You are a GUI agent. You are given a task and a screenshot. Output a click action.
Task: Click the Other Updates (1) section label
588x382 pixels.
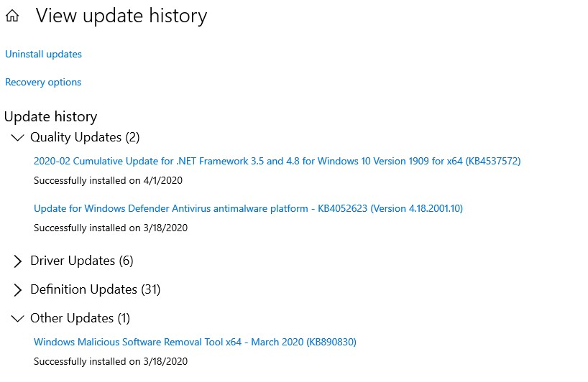(x=80, y=318)
